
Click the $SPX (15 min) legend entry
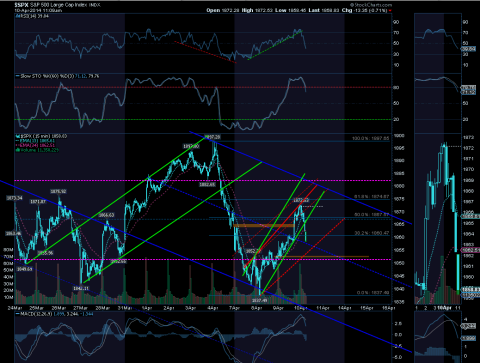[x=42, y=136]
